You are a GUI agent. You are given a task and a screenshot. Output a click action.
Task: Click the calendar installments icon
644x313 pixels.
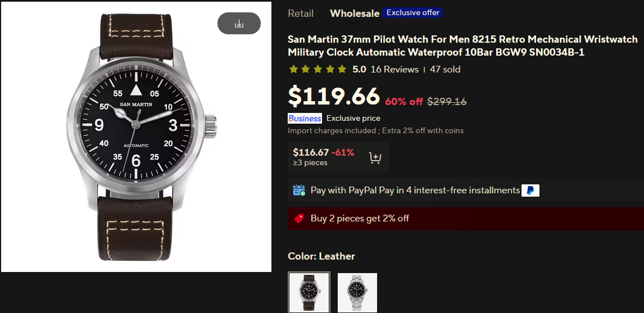(x=299, y=190)
